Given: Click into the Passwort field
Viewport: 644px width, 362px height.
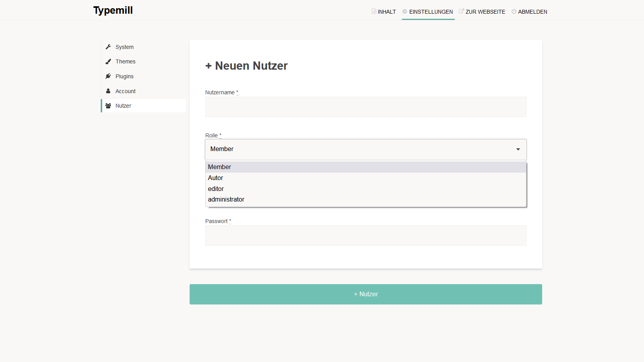Looking at the screenshot, I should [365, 236].
